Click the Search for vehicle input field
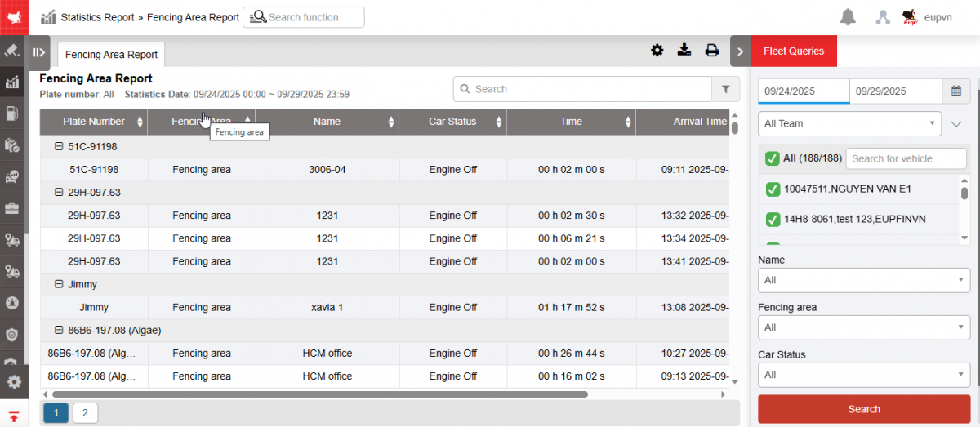 pos(906,158)
